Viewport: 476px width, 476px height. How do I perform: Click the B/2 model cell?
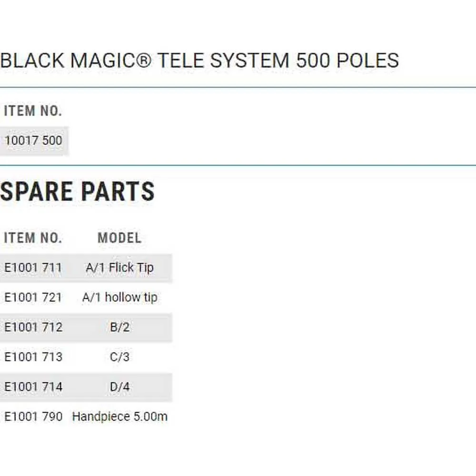click(119, 327)
